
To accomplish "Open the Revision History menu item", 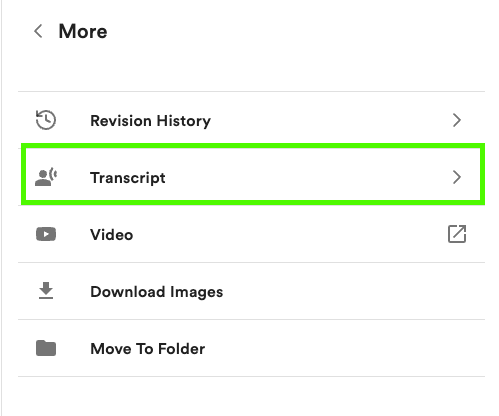I will click(150, 121).
